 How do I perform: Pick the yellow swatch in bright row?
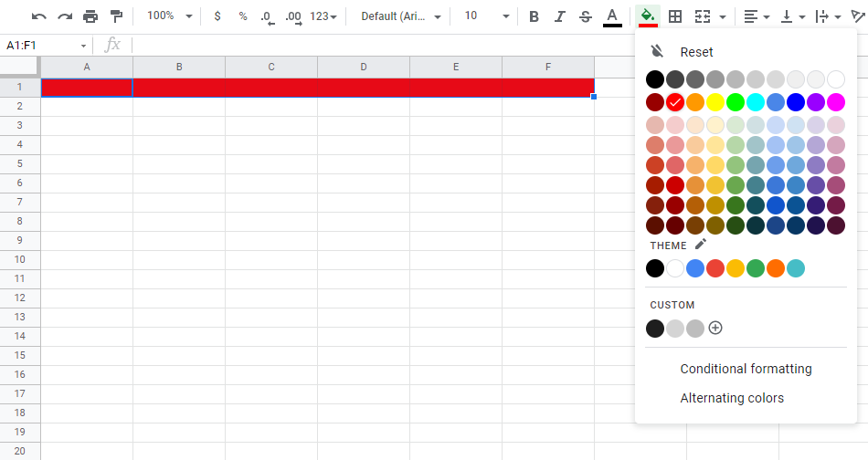[715, 102]
